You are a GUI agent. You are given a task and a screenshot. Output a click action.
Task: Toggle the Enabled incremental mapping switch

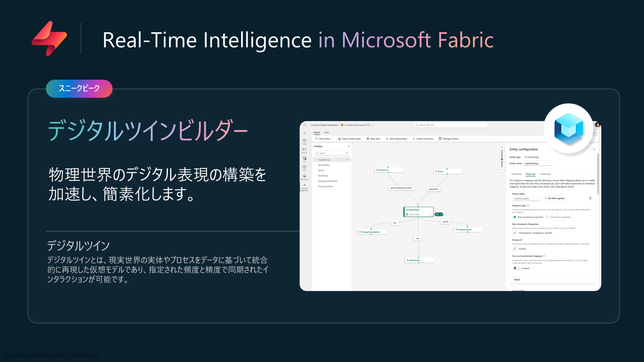[x=516, y=268]
